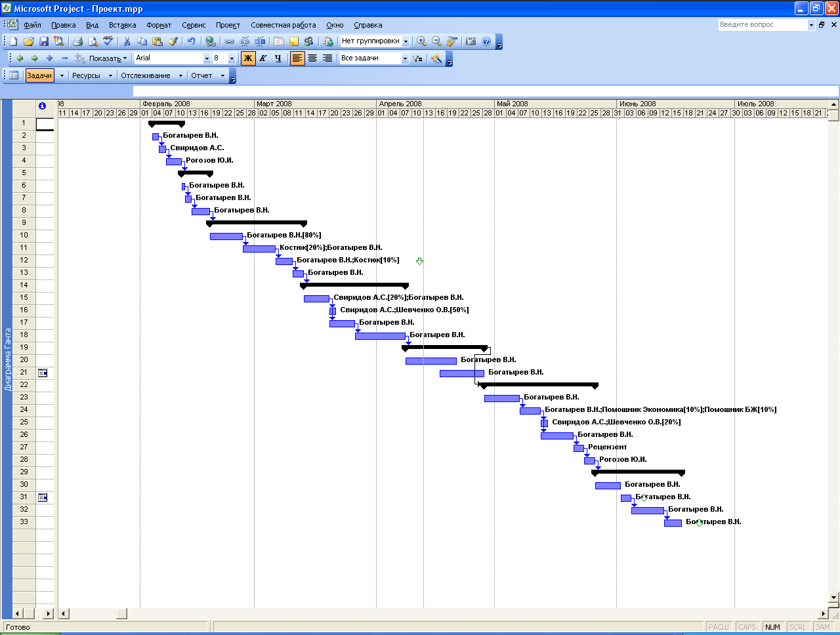Image resolution: width=840 pixels, height=635 pixels.
Task: Open the 'Правка' menu
Action: (x=63, y=25)
